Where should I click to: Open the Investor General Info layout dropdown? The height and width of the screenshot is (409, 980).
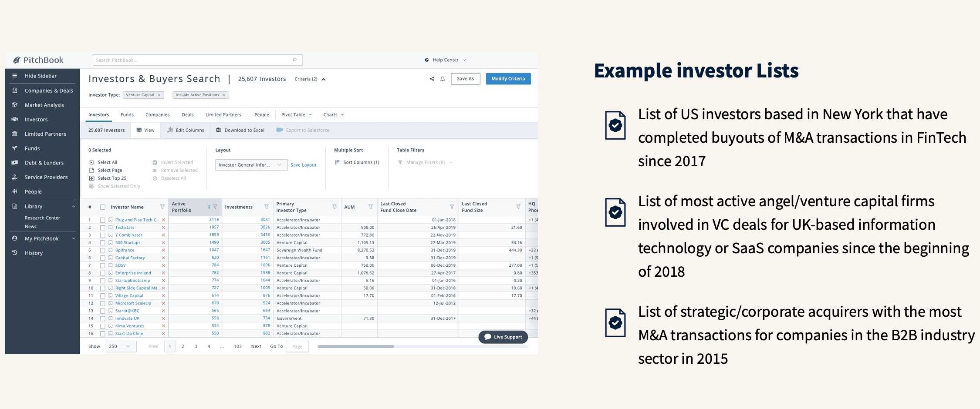click(x=251, y=165)
